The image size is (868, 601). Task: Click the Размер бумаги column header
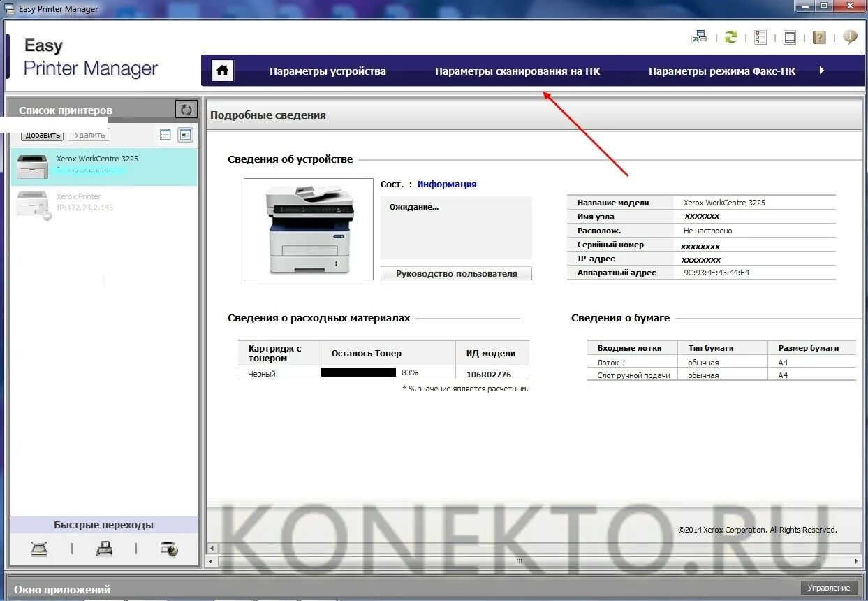pyautogui.click(x=809, y=347)
